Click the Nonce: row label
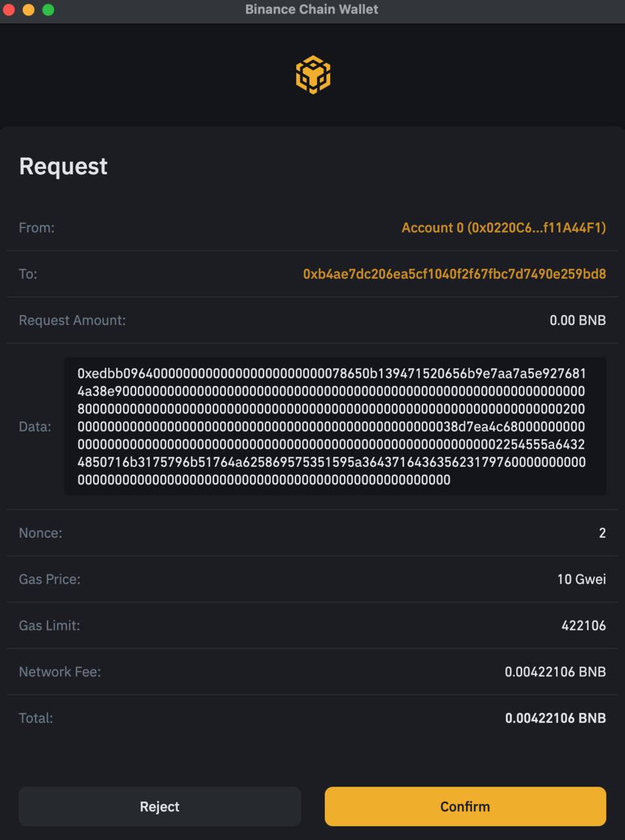 40,533
